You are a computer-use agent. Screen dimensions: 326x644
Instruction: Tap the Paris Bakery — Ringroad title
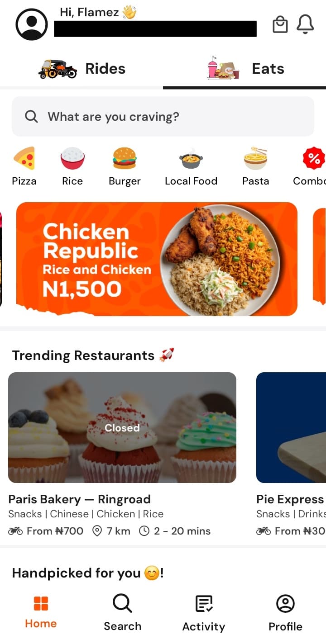pos(80,499)
